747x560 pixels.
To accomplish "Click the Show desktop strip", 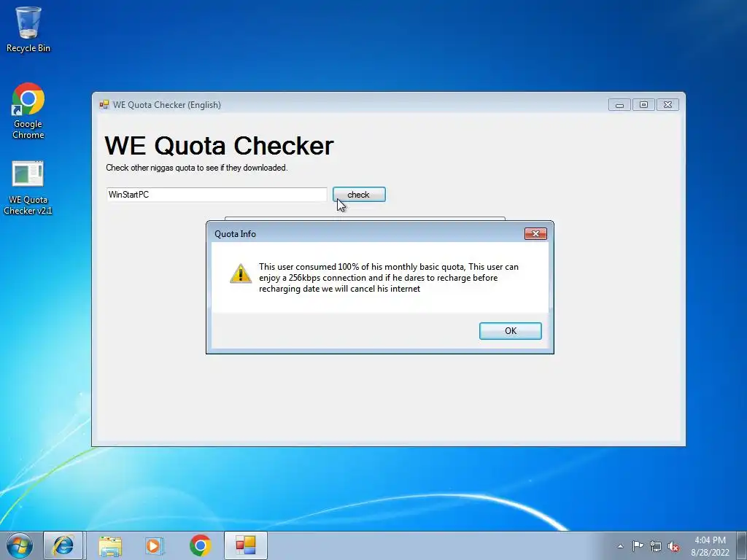I will pyautogui.click(x=741, y=545).
